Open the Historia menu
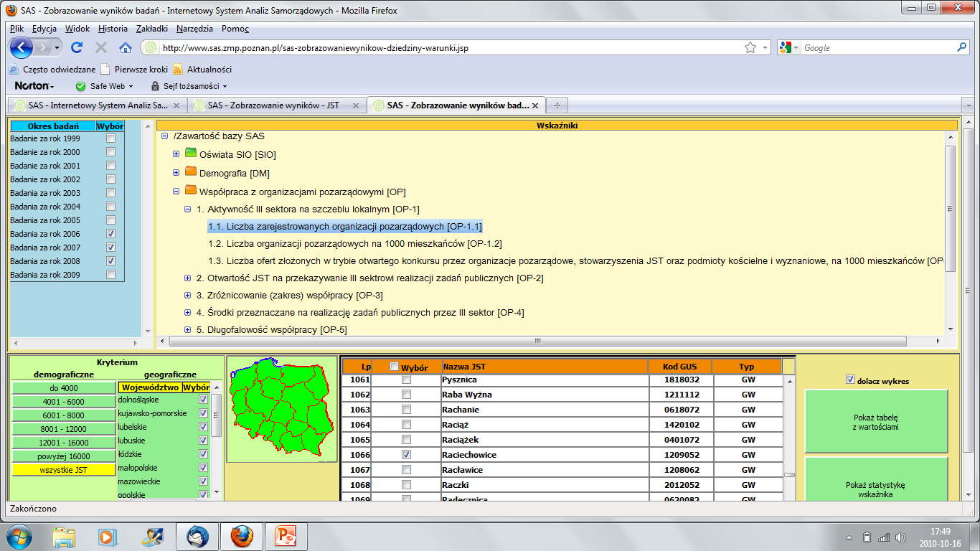Screen dimensions: 980x551 tap(113, 29)
